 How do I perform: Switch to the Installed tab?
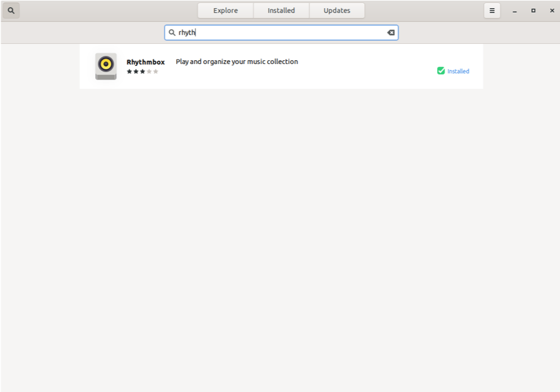click(x=281, y=11)
